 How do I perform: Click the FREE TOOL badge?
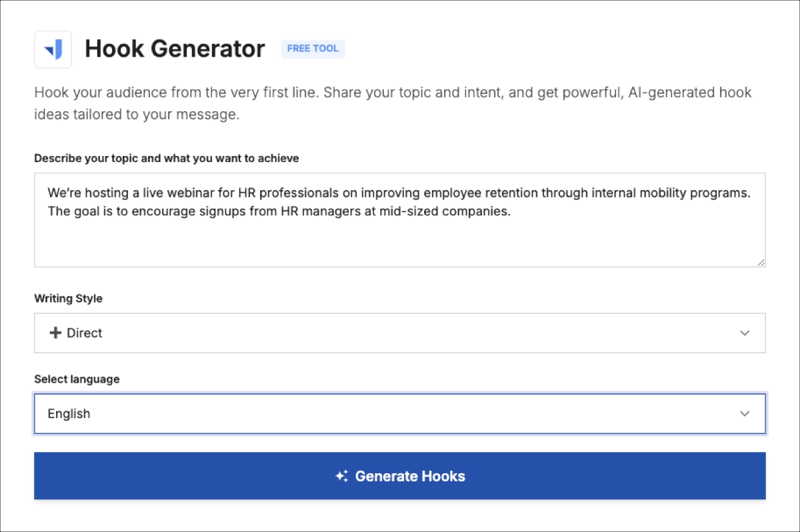pos(313,48)
